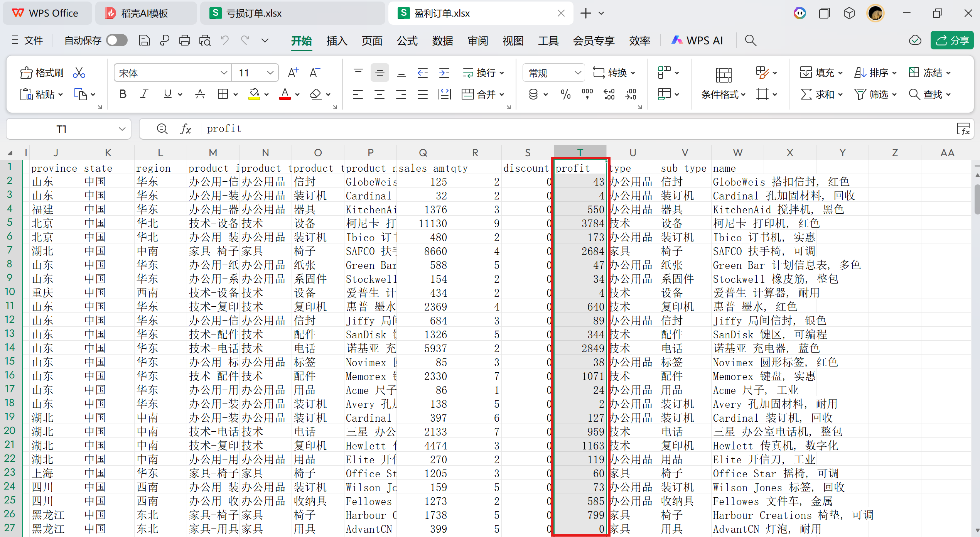Click the italic formatting icon
Image resolution: width=980 pixels, height=537 pixels.
(144, 94)
